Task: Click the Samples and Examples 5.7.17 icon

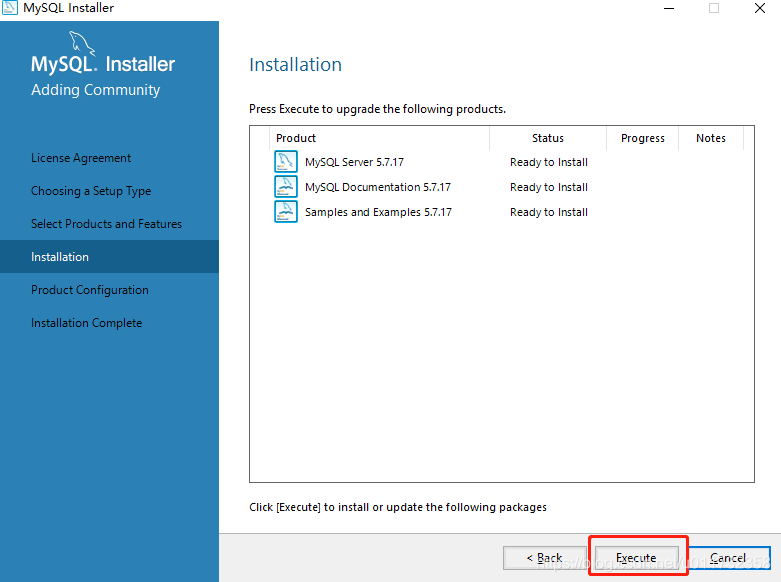Action: click(x=286, y=212)
